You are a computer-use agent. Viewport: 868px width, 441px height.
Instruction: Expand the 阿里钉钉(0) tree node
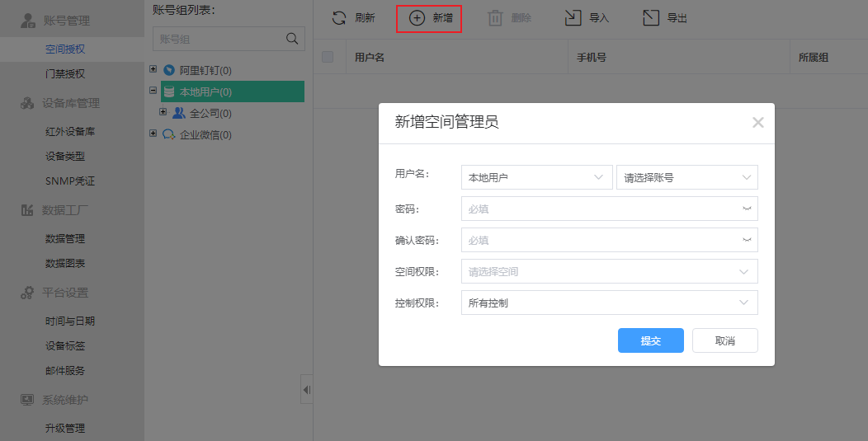tap(153, 69)
